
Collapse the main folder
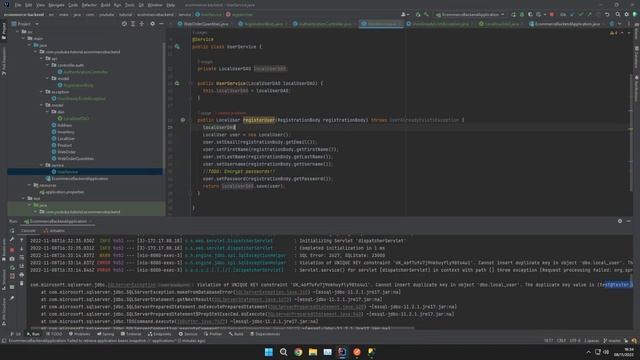click(x=23, y=38)
